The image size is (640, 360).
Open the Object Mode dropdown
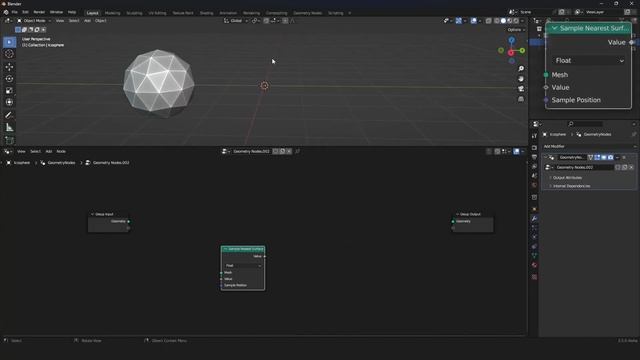34,21
